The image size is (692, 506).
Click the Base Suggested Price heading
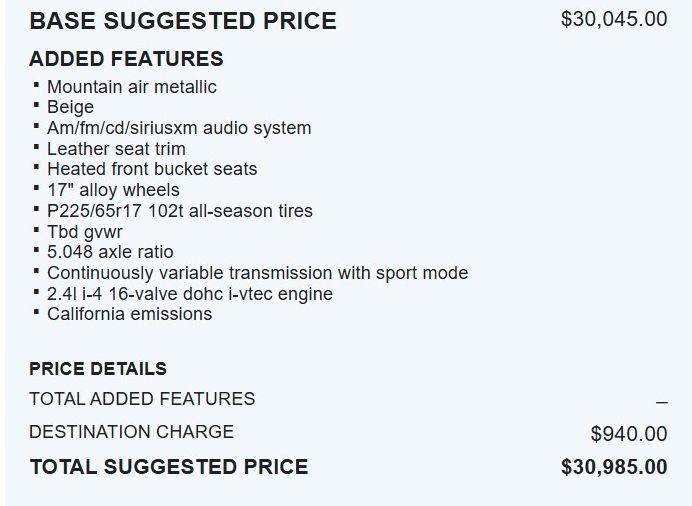click(x=183, y=20)
